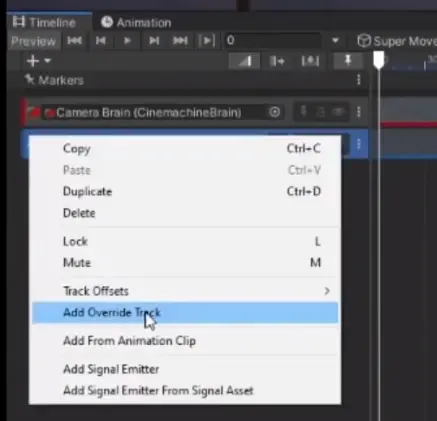Go to the timeline start button
This screenshot has height=421, width=437.
(74, 41)
